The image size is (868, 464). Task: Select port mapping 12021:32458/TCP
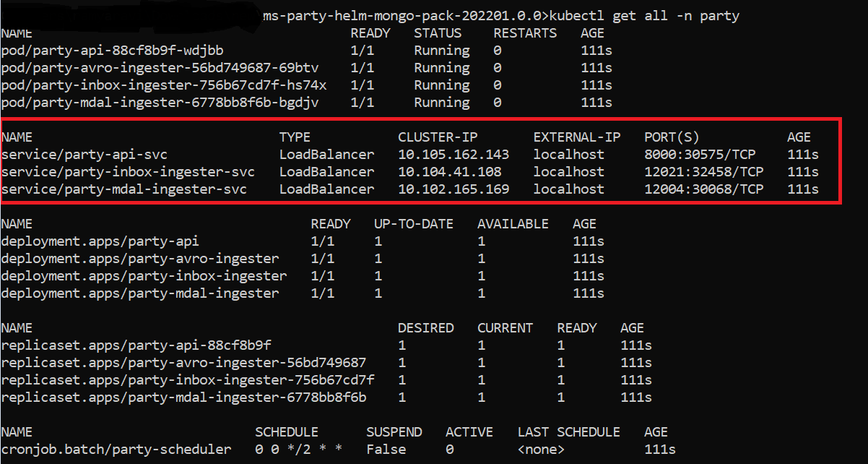click(x=703, y=172)
